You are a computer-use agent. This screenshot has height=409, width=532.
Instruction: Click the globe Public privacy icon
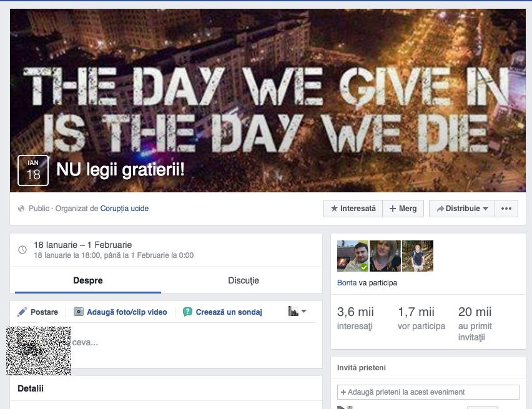click(x=21, y=209)
